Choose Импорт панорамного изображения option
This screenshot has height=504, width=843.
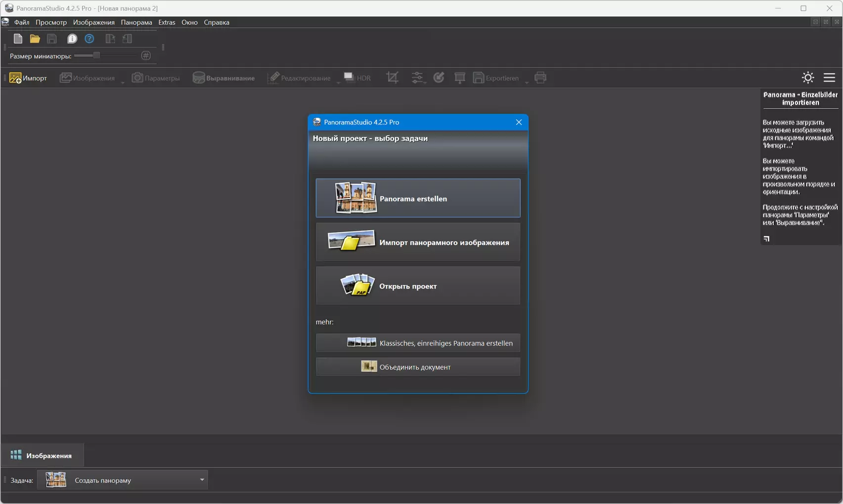418,242
